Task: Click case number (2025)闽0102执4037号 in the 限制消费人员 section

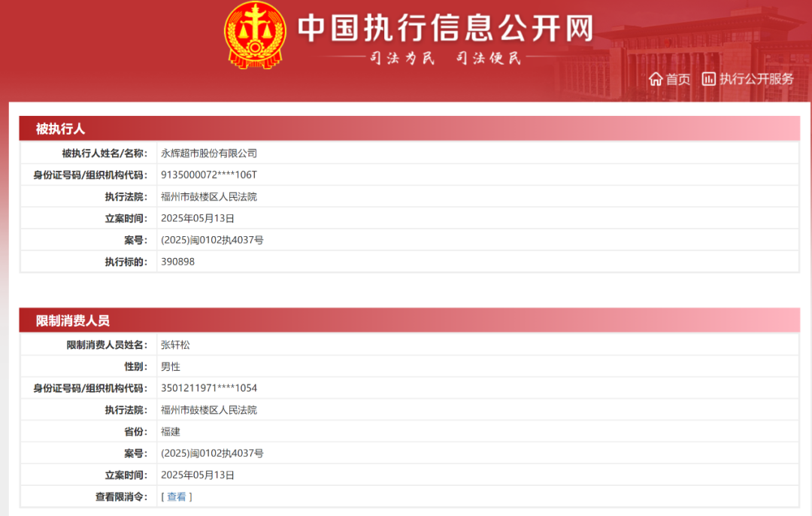Action: coord(212,454)
